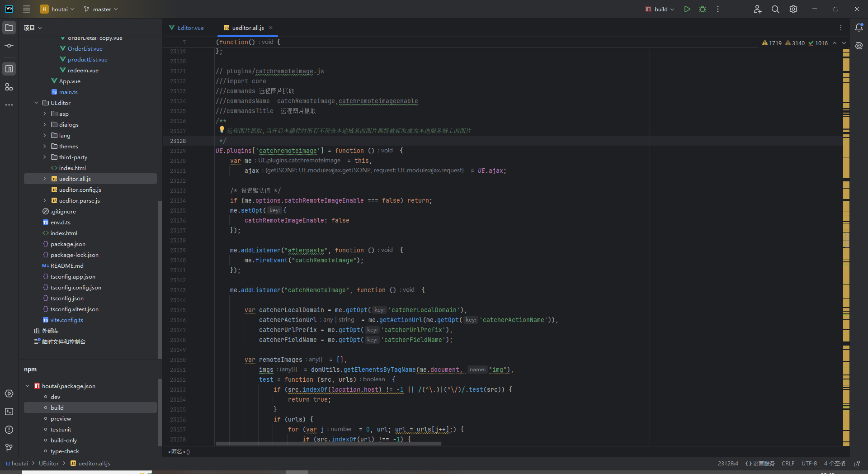Open the Commit tool window
This screenshot has height=474, width=868.
9,46
